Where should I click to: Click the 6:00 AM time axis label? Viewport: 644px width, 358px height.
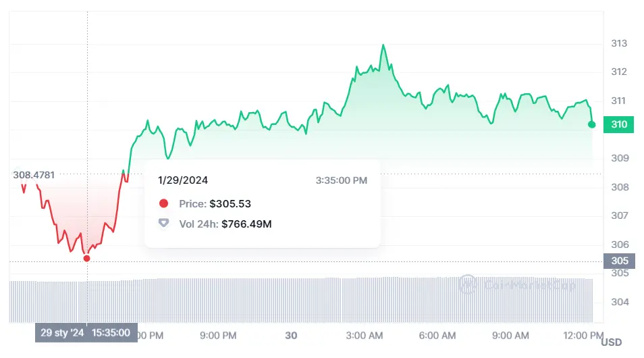click(x=437, y=336)
